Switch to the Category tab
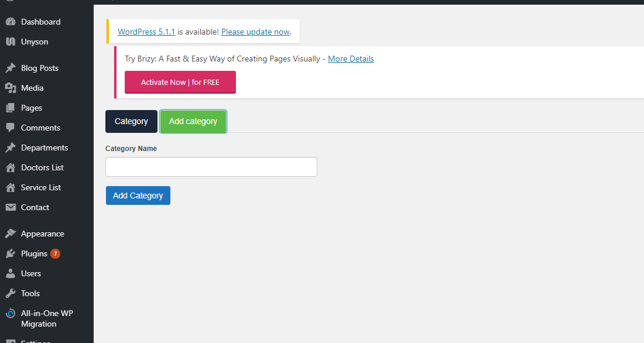 click(x=131, y=121)
